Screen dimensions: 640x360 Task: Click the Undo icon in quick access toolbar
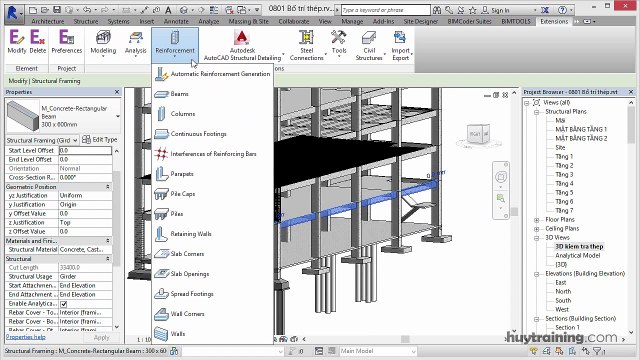86,10
